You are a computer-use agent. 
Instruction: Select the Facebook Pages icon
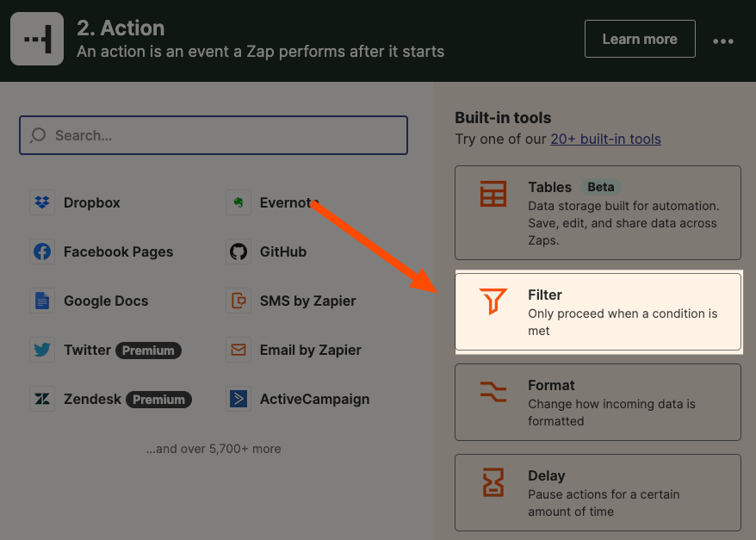[42, 251]
